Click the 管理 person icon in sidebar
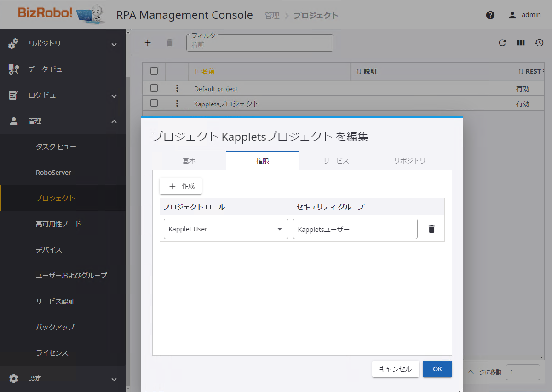This screenshot has width=552, height=392. (14, 121)
